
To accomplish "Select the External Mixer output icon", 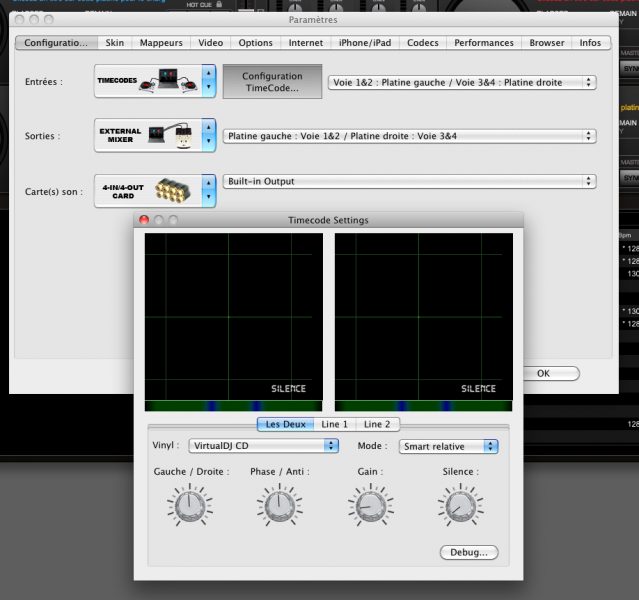I will click(148, 135).
